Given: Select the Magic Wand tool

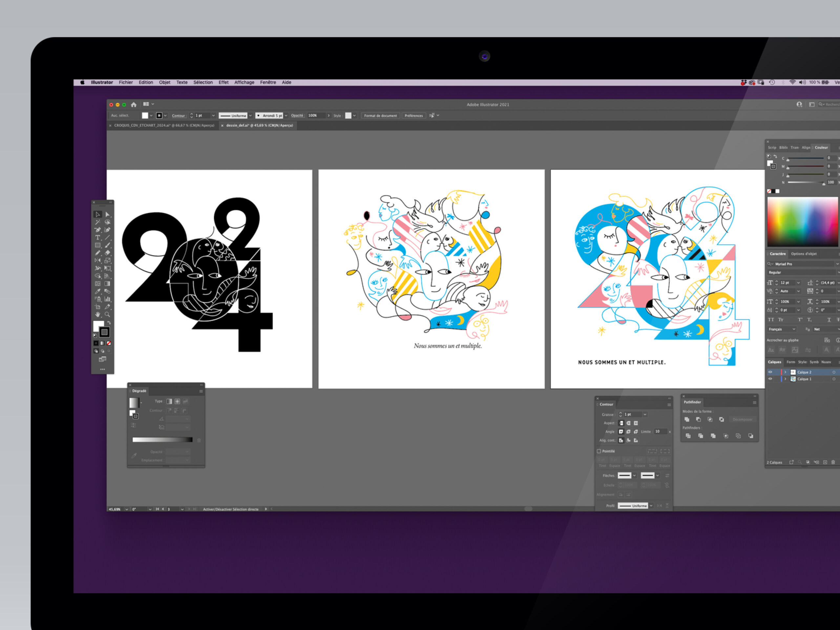Looking at the screenshot, I should [97, 222].
